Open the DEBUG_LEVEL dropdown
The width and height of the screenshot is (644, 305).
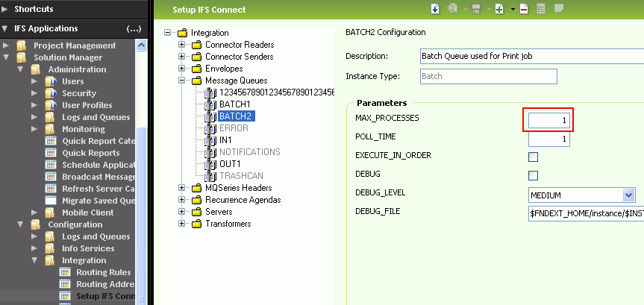[x=628, y=195]
